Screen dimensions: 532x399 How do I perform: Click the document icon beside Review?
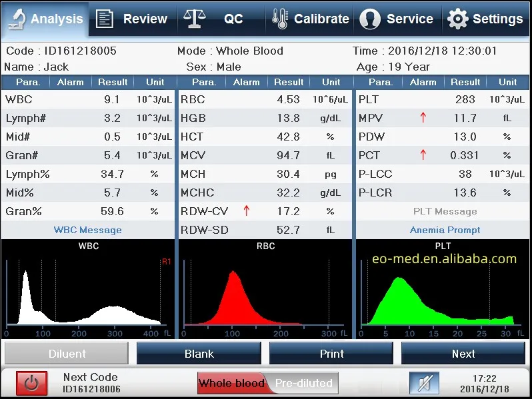point(104,19)
